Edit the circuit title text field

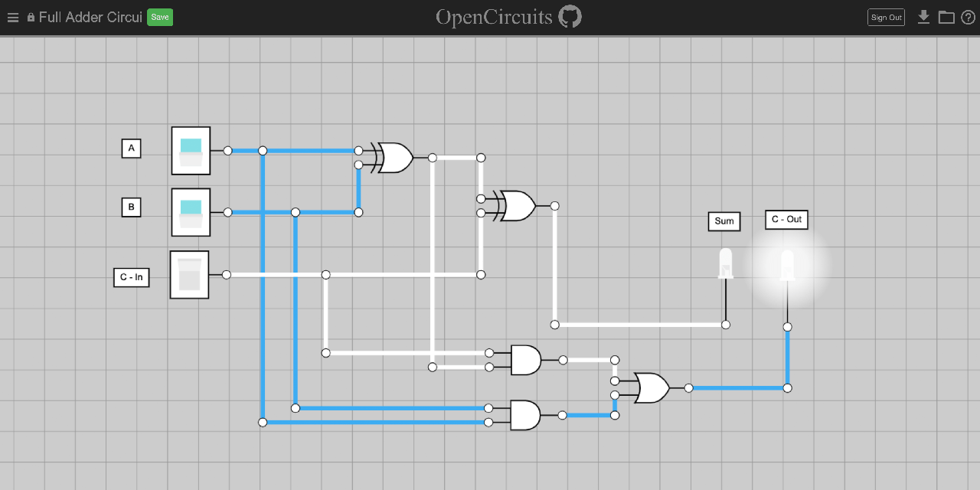click(x=92, y=16)
